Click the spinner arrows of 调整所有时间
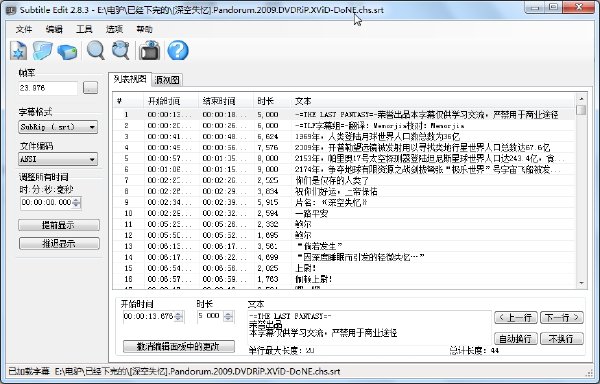This screenshot has height=384, width=600. click(77, 202)
